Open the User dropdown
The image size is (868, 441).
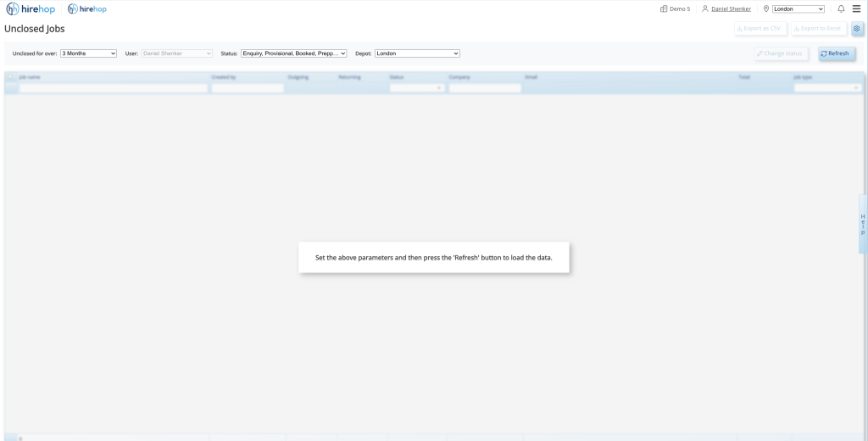point(176,53)
